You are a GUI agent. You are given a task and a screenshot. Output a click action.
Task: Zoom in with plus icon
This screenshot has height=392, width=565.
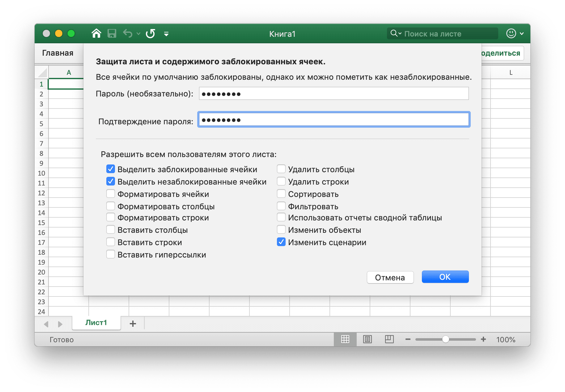tap(483, 339)
